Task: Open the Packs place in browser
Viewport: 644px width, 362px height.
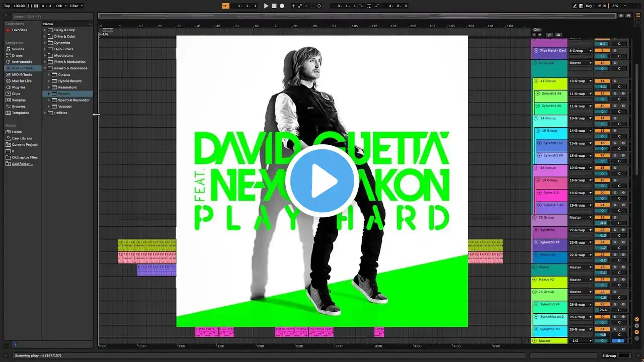Action: tap(17, 132)
